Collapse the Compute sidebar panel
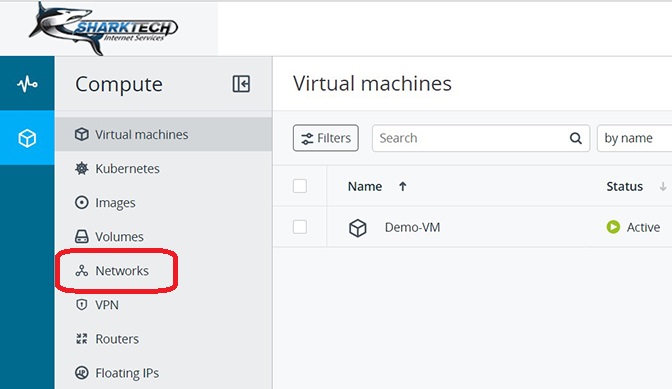 pos(241,84)
